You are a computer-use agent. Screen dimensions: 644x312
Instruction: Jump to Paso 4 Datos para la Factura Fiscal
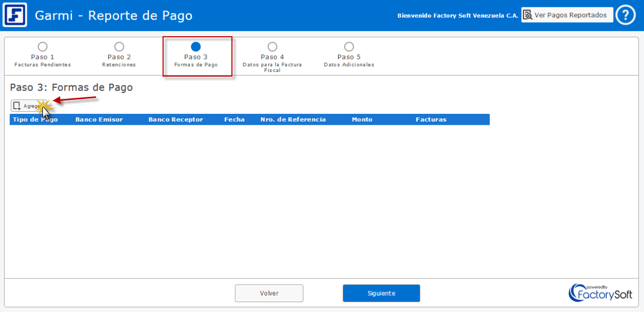(272, 47)
